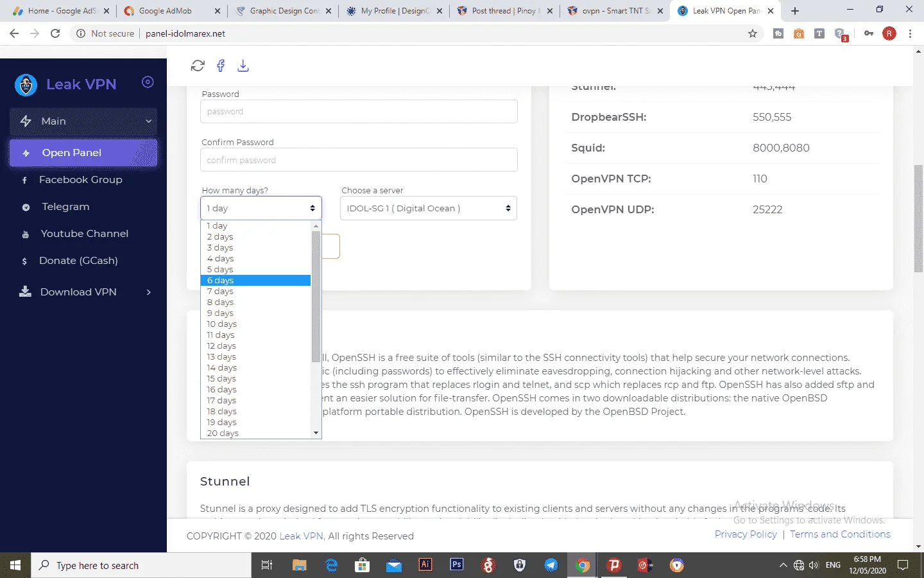The height and width of the screenshot is (578, 924).
Task: Choose 18 days from the list
Action: click(256, 412)
